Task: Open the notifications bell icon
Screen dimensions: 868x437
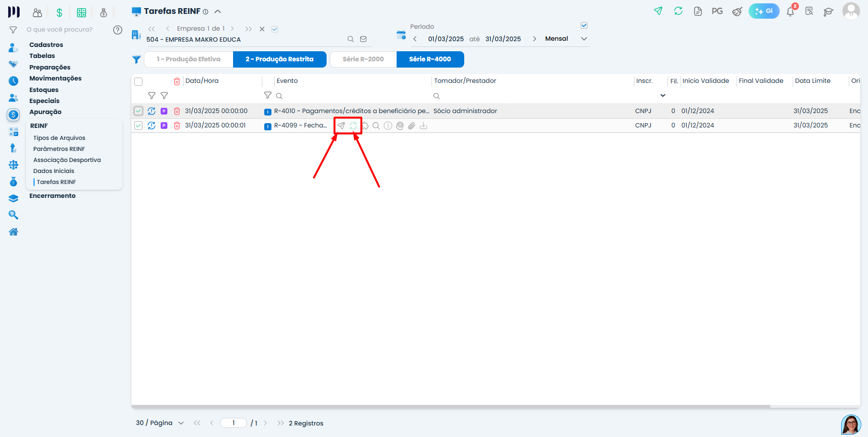Action: pyautogui.click(x=790, y=11)
